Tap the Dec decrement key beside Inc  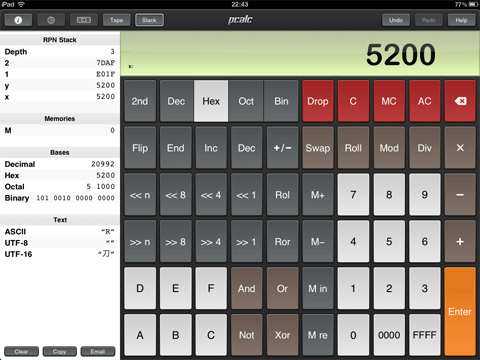coord(247,148)
